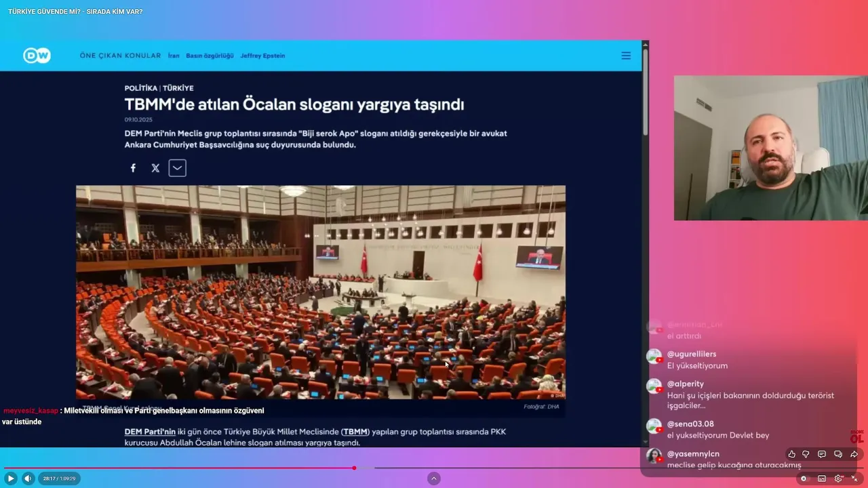
Task: Click chat username '@sena03.08'
Action: point(690,424)
